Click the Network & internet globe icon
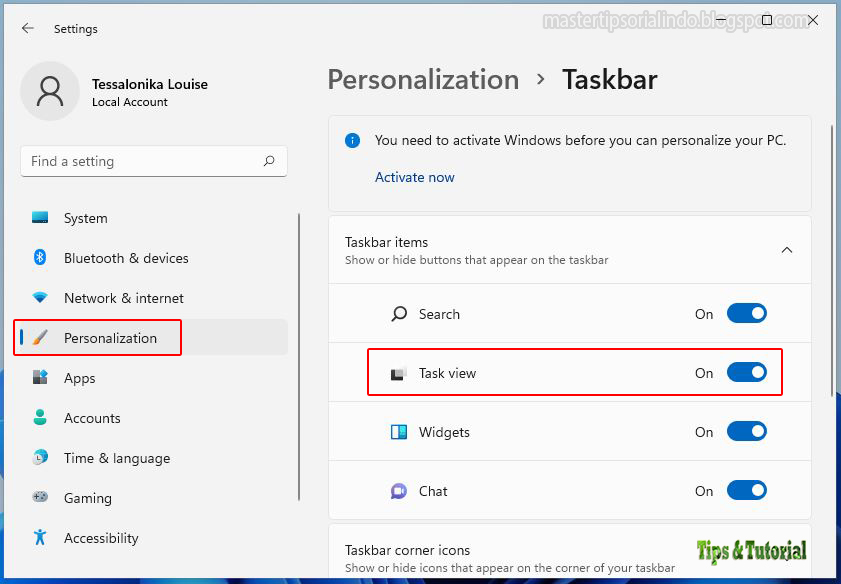 (x=40, y=298)
